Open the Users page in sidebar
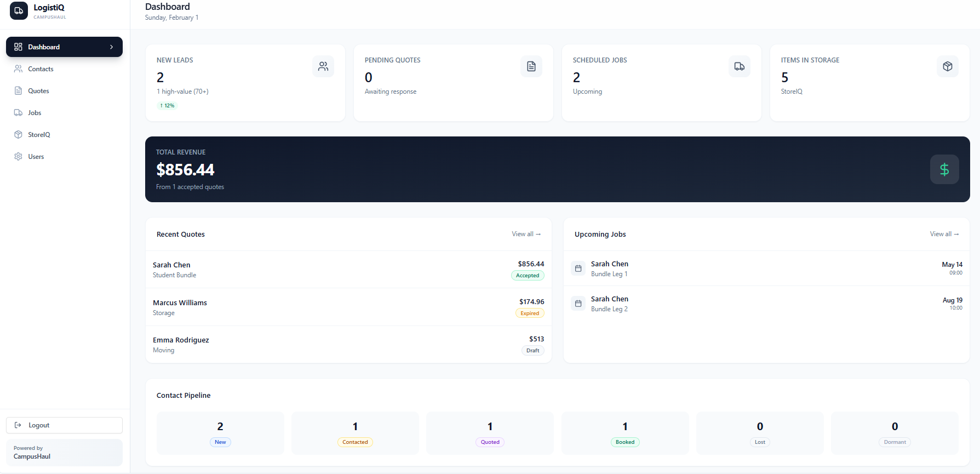The image size is (980, 474). point(36,157)
